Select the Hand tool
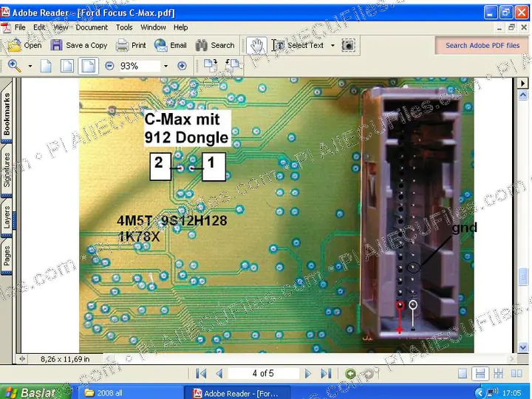Screen dimensions: 532x399 coord(256,46)
